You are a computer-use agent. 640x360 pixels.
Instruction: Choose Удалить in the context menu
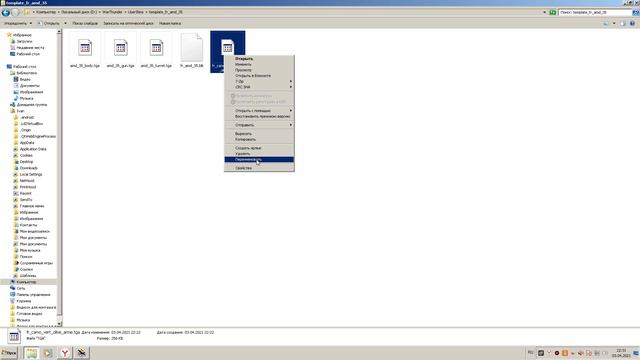tap(259, 154)
